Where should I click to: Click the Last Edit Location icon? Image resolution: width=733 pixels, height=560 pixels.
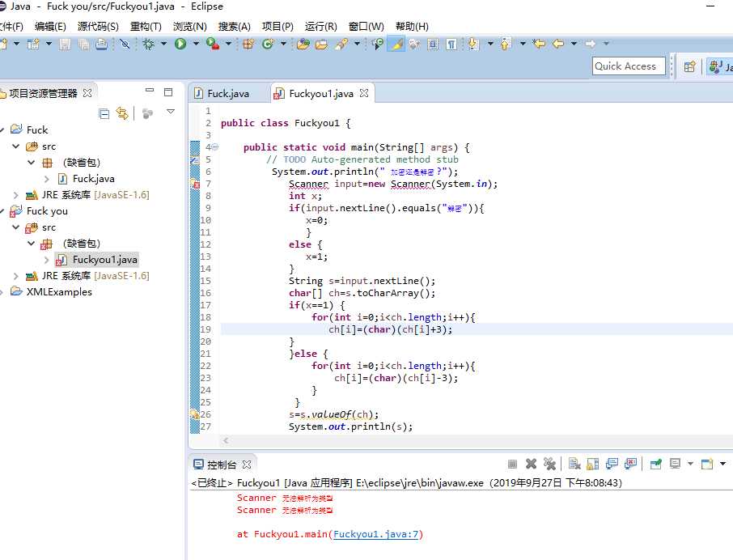pyautogui.click(x=539, y=44)
